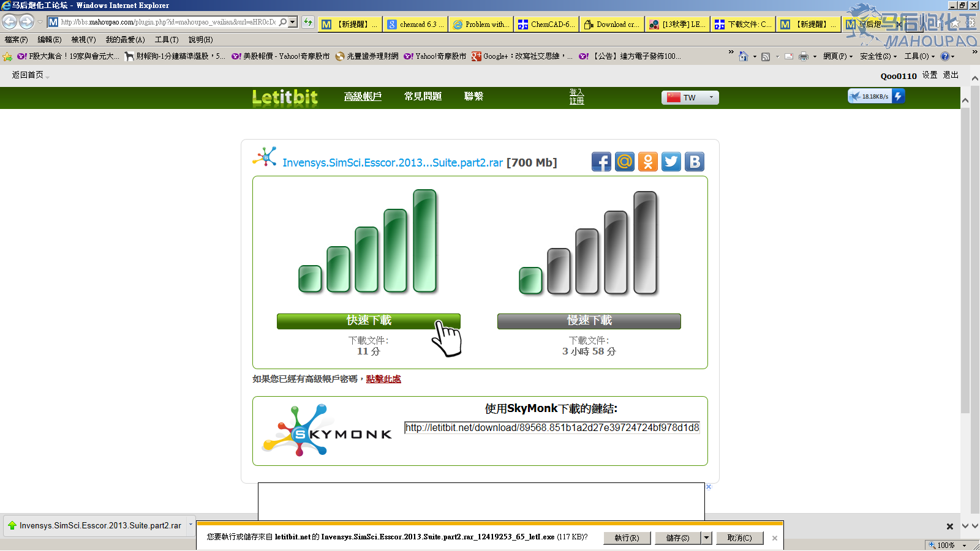This screenshot has width=980, height=551.
Task: Click the Twitter share icon
Action: [671, 162]
